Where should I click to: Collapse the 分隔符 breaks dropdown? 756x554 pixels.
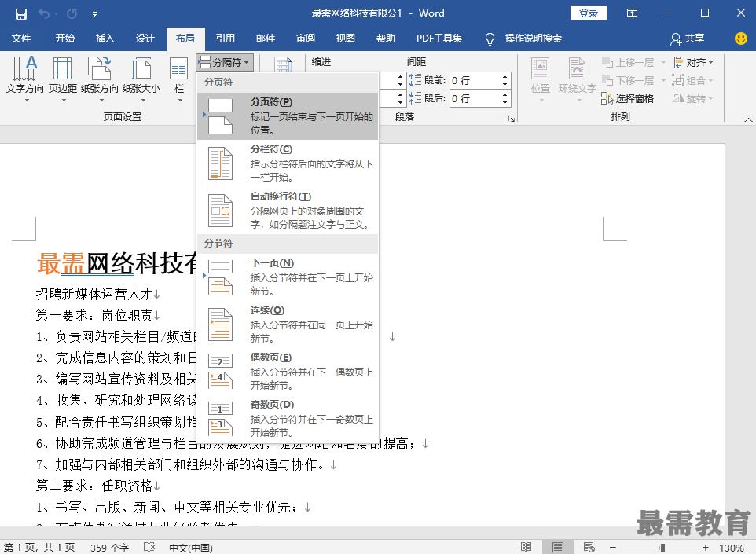[x=225, y=62]
